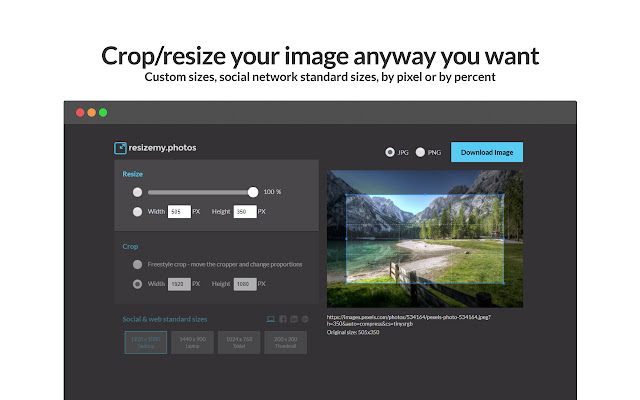The height and width of the screenshot is (400, 640).
Task: Click the '100 %' value label
Action: (272, 192)
